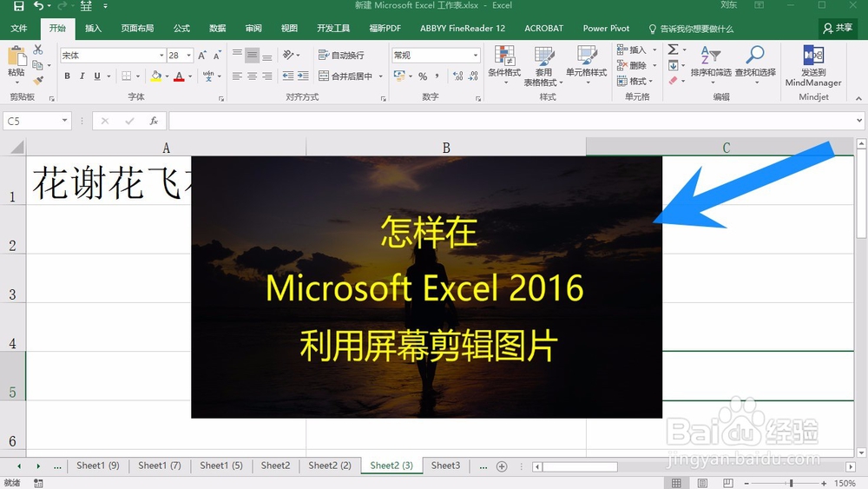Toggle Underline formatting
This screenshot has width=868, height=489.
click(97, 76)
